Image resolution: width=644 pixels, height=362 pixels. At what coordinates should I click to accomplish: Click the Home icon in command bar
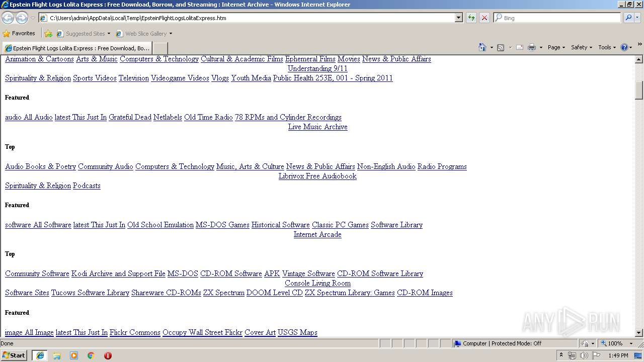[x=482, y=47]
